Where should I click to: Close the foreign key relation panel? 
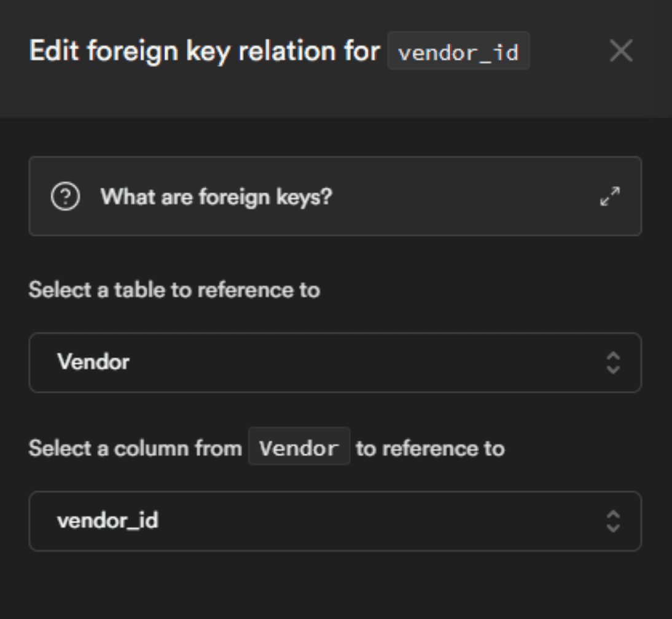click(620, 52)
